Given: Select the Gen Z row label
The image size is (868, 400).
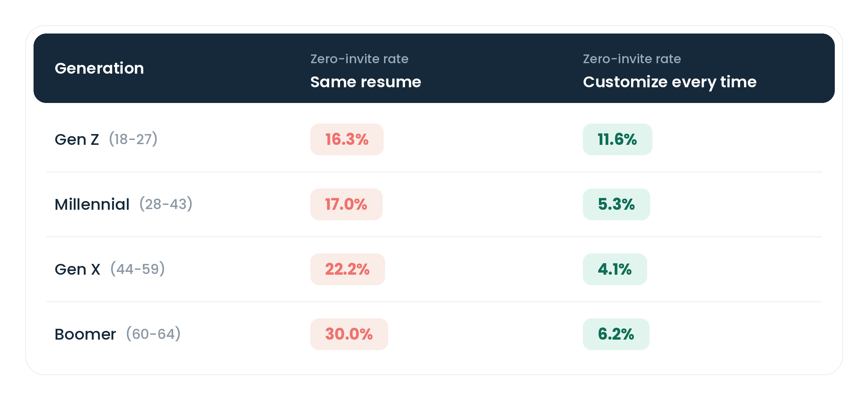Looking at the screenshot, I should pos(77,139).
